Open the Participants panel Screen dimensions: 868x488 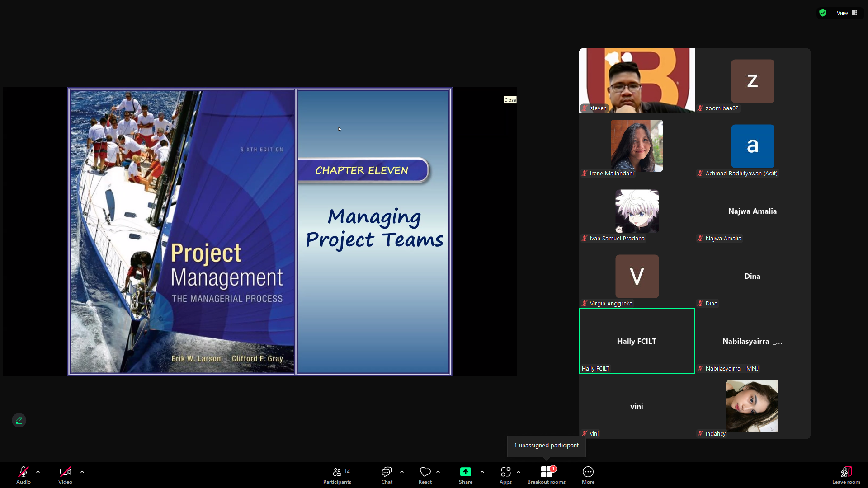pyautogui.click(x=337, y=476)
